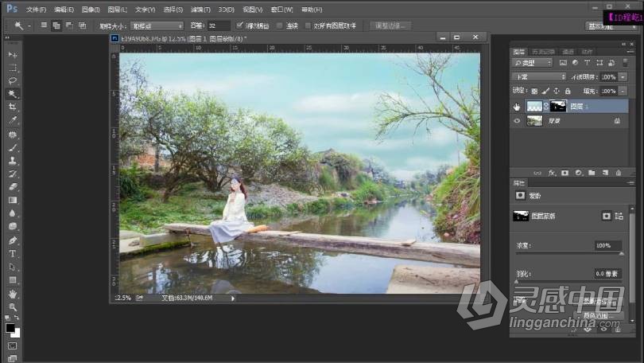
Task: Open Layers panel flyout menu
Action: [x=630, y=52]
